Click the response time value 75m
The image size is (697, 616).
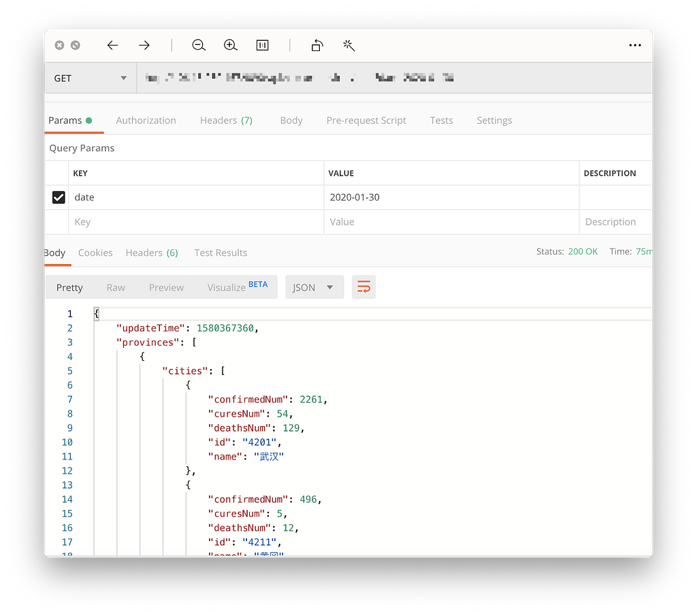click(644, 252)
